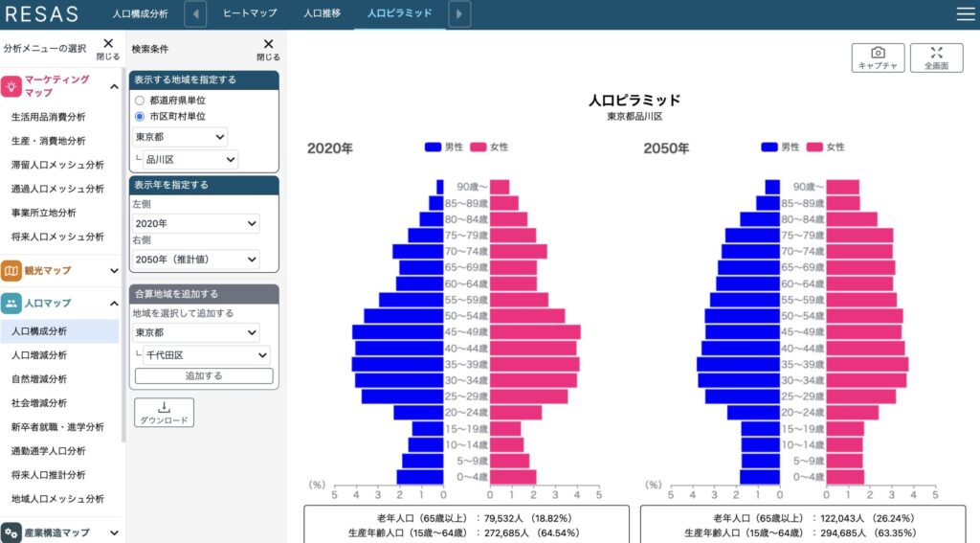
Task: Select the 市区町村単位 radio button
Action: [x=140, y=117]
